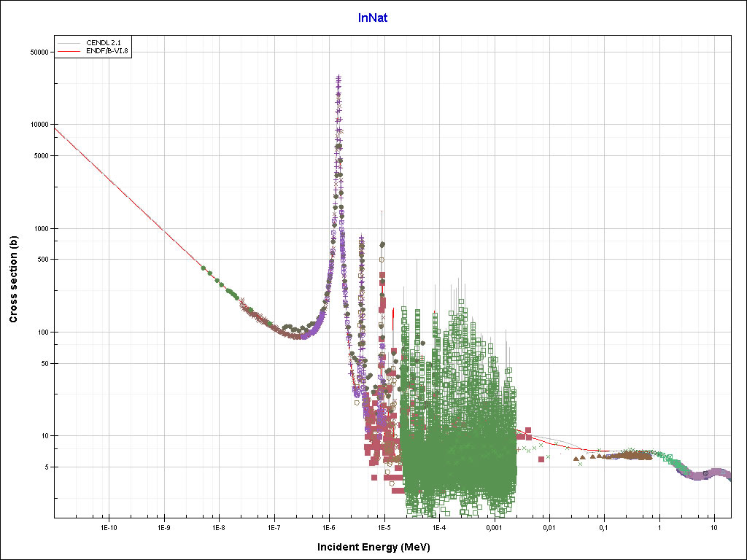Click the 1E-9 x-axis tick label
The height and width of the screenshot is (560, 747).
pos(163,526)
